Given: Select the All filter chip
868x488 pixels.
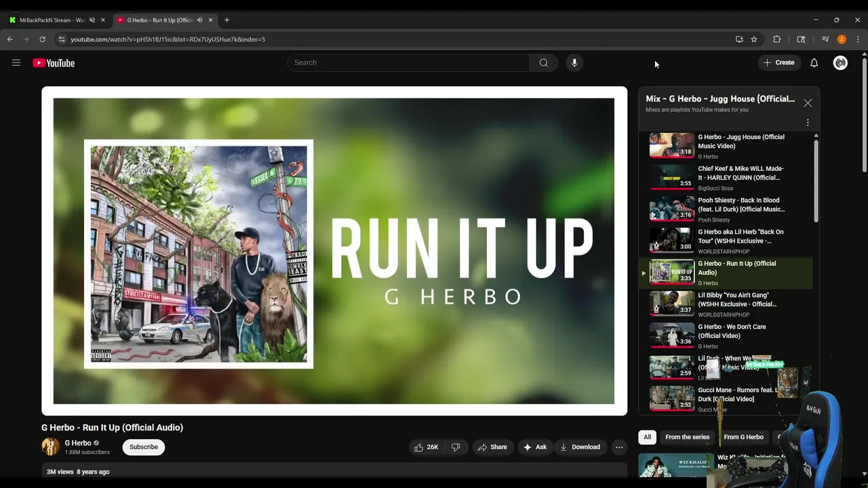Looking at the screenshot, I should [x=647, y=437].
